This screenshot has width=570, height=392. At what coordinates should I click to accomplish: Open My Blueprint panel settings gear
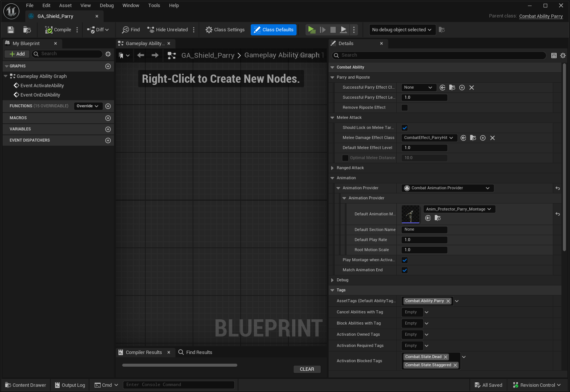(x=108, y=54)
